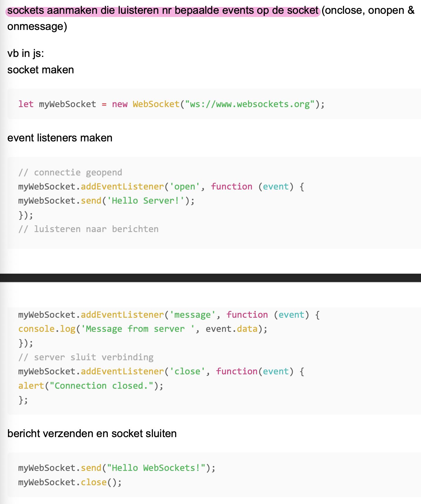Click the "onmessage)" text on the second line

tap(37, 27)
